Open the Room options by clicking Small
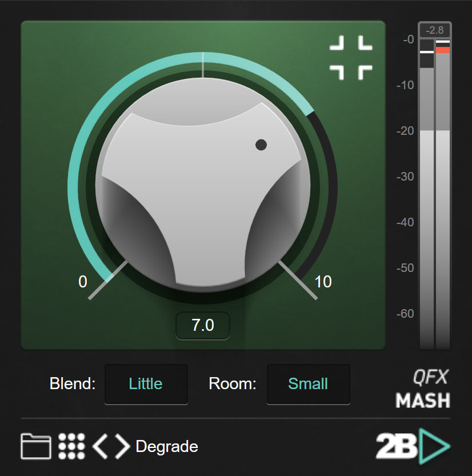472x476 pixels. [x=308, y=384]
